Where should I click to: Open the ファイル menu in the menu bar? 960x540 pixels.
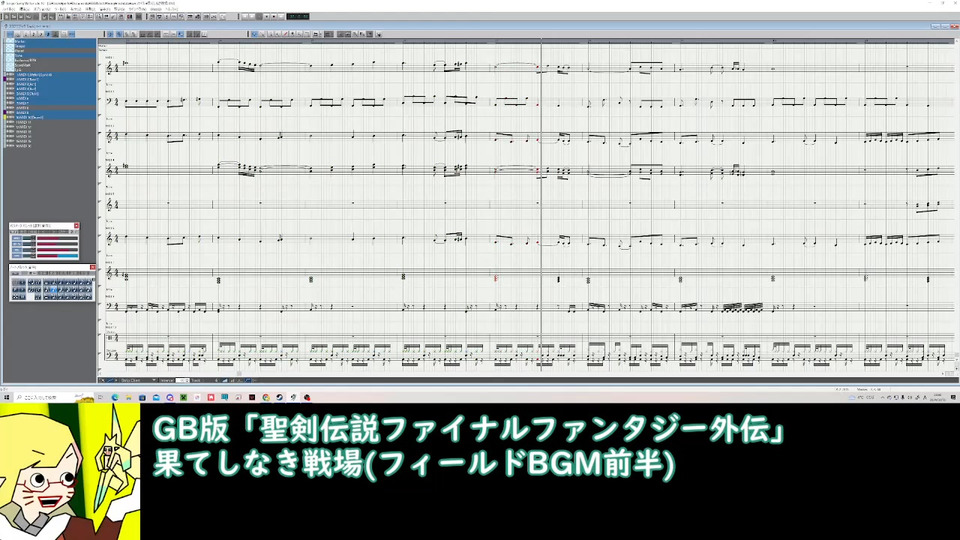coord(9,9)
